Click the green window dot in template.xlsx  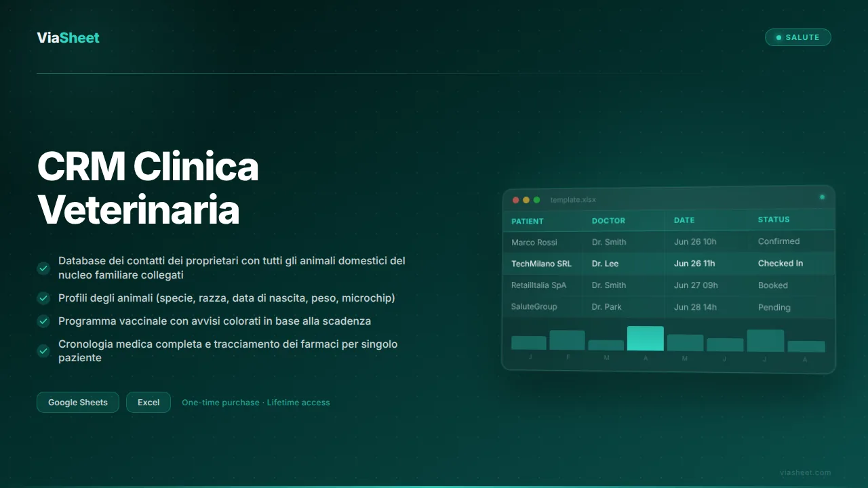[x=536, y=200]
